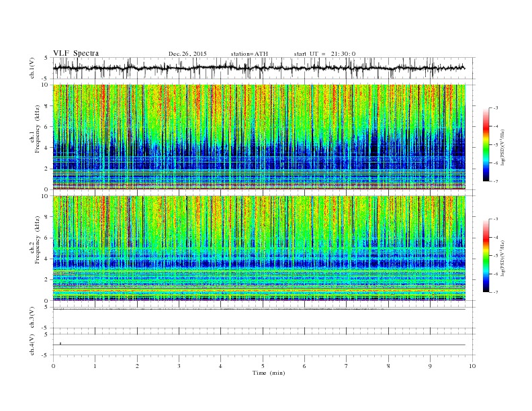This screenshot has width=532, height=411.
Task: Click the ch.2 Frequency (kHz) axis label
Action: (x=34, y=239)
